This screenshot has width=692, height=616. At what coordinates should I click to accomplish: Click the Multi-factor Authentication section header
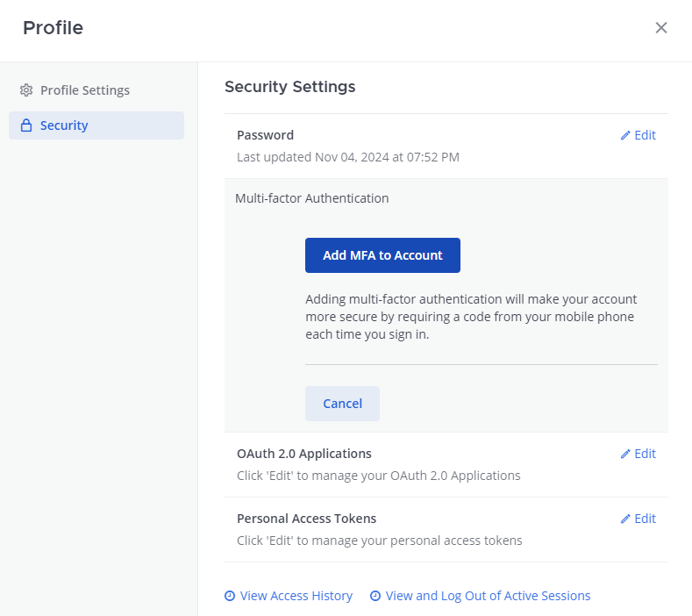[311, 198]
